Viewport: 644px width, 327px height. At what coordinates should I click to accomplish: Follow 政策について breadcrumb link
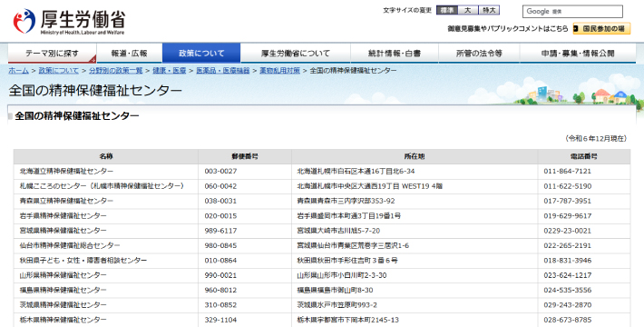click(58, 70)
